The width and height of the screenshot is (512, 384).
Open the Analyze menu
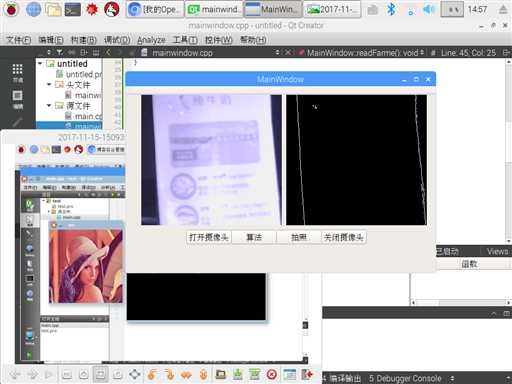click(x=151, y=40)
